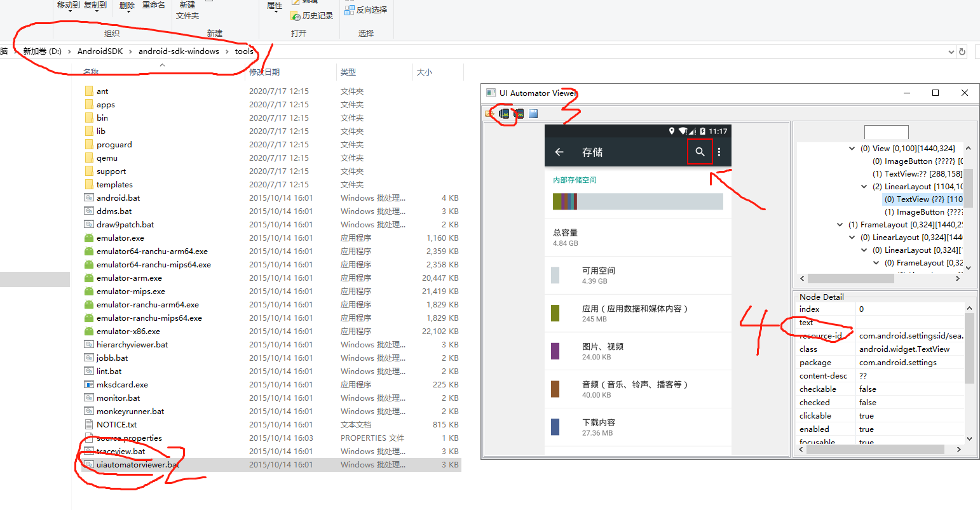
Task: Tap the search magnifier in the phone screenshot
Action: pos(700,152)
